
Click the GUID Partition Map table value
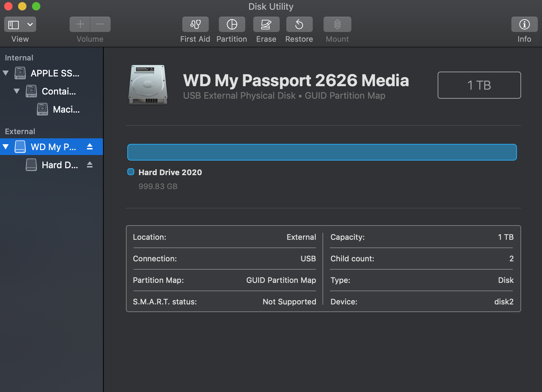281,280
